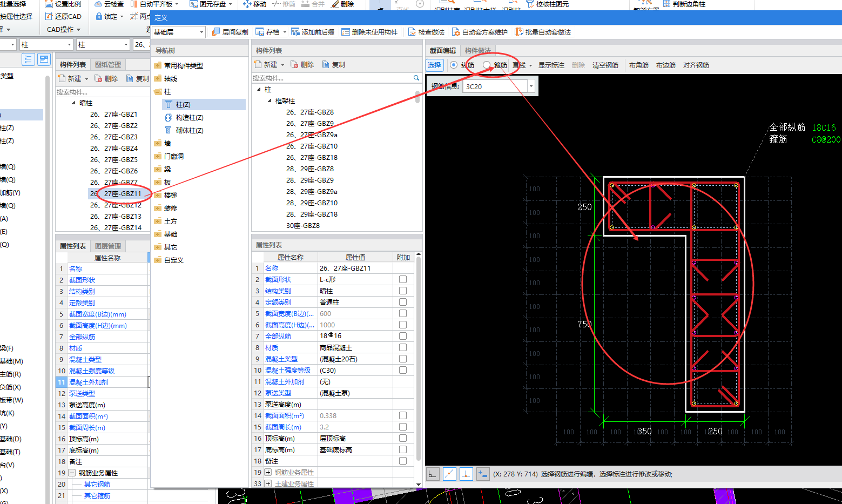
Task: Click 自动套方案维护
Action: (480, 32)
